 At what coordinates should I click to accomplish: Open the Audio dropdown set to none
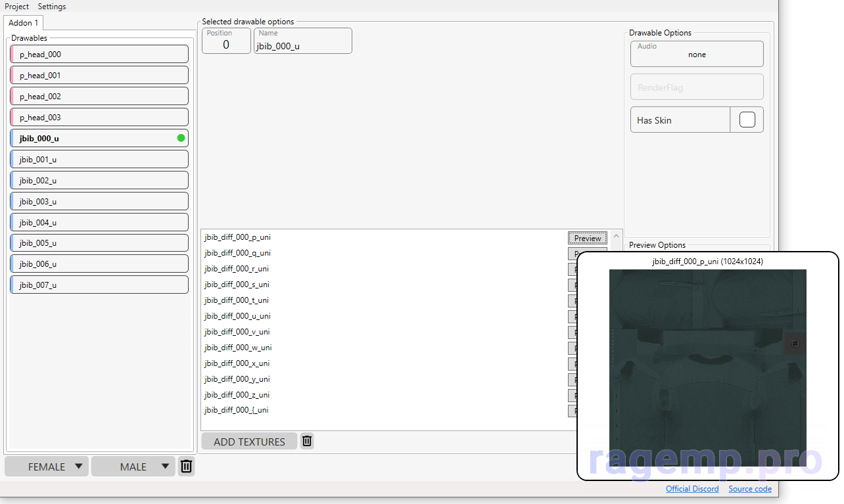point(697,54)
